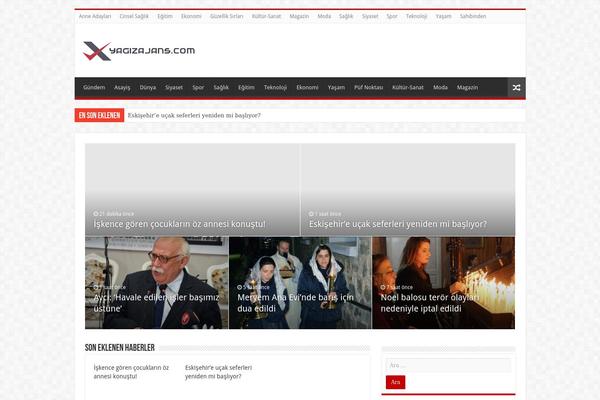Click the shuffle random article icon

(516, 88)
